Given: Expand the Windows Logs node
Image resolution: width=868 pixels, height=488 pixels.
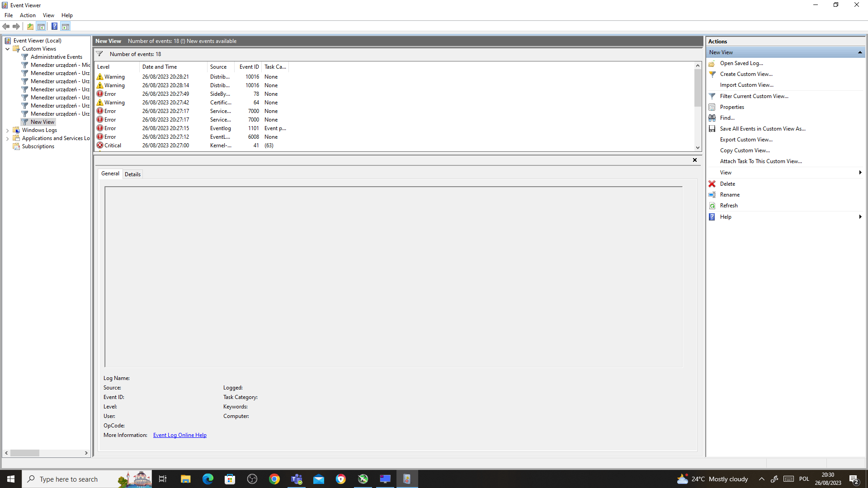Looking at the screenshot, I should click(x=8, y=130).
